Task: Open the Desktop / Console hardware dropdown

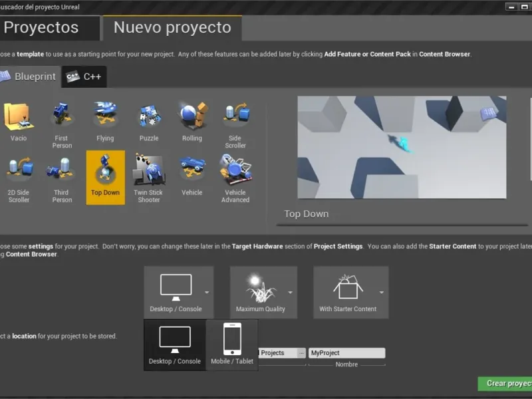Action: click(x=179, y=292)
